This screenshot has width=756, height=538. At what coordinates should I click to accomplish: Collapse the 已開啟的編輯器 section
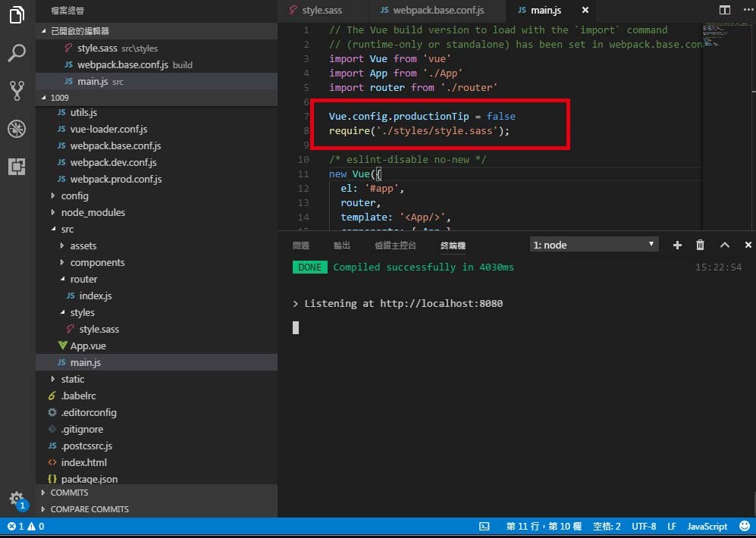click(x=157, y=31)
